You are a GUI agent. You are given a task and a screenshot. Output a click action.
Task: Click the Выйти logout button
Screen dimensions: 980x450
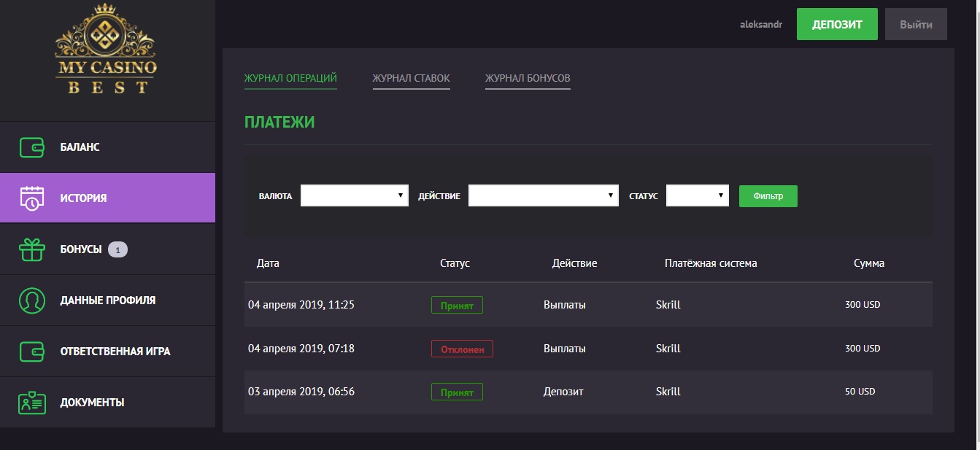coord(916,24)
